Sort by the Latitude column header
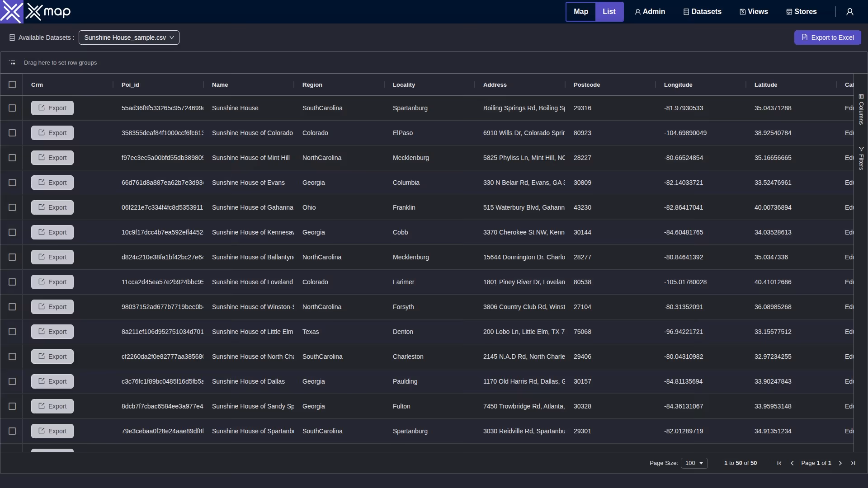The height and width of the screenshot is (488, 868). (766, 85)
